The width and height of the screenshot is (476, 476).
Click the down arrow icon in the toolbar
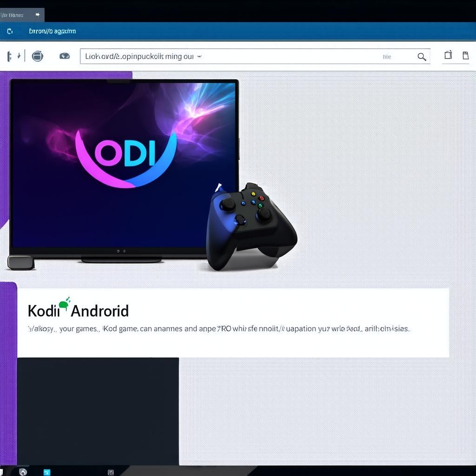[19, 56]
